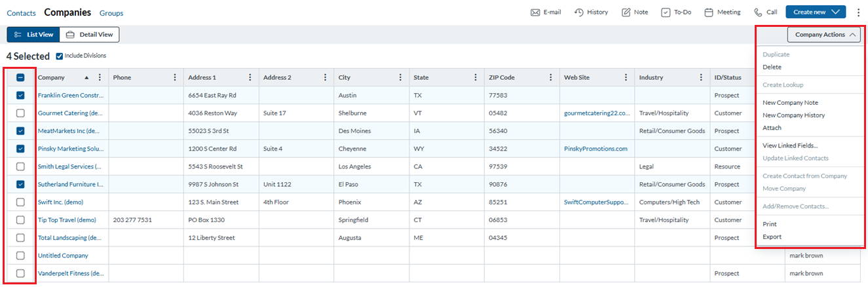Visit gourmetcatering22.co... web site link
Image resolution: width=868 pixels, height=287 pixels.
tap(597, 113)
